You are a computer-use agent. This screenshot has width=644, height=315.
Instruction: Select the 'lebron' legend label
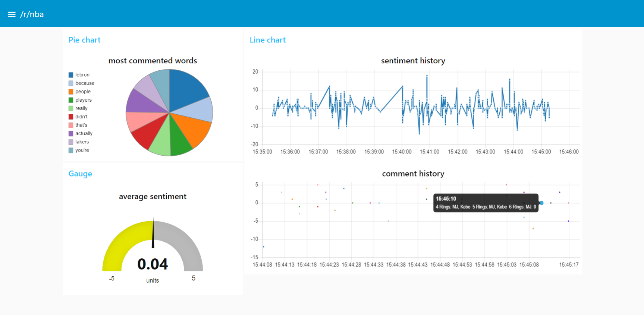(x=82, y=75)
